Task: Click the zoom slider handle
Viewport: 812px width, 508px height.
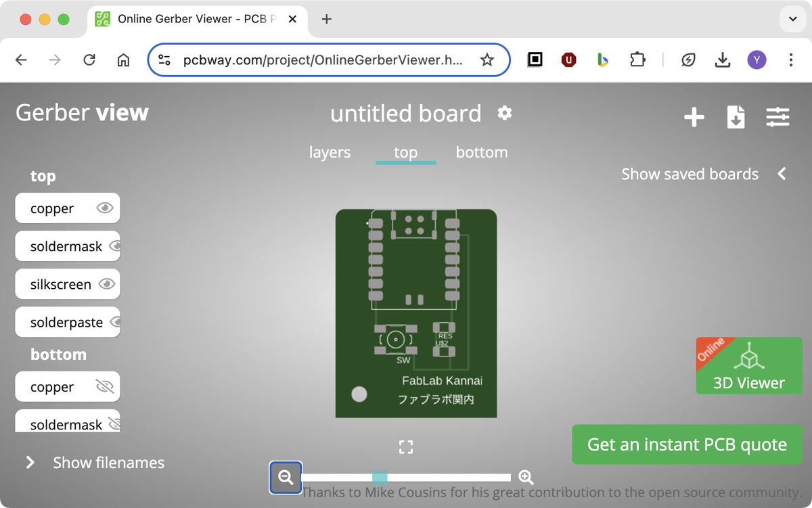Action: (x=380, y=478)
